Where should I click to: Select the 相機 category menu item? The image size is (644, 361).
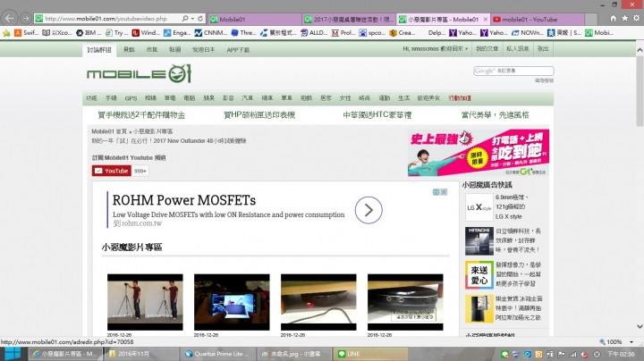click(150, 98)
